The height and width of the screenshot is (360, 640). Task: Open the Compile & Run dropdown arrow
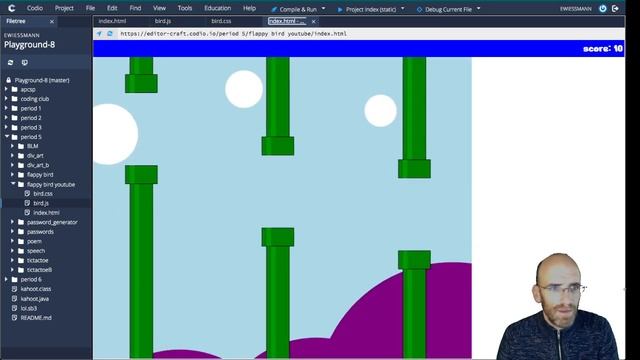324,9
